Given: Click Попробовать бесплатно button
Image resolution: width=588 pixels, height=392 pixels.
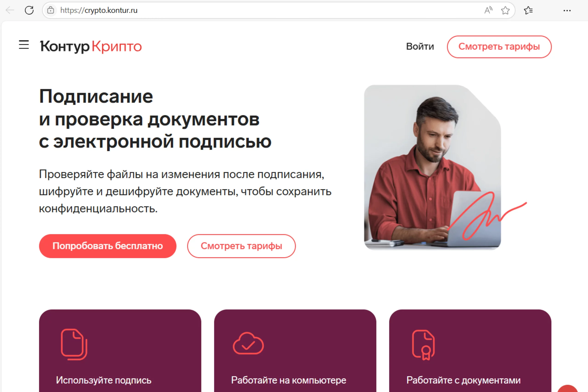Looking at the screenshot, I should (x=108, y=246).
